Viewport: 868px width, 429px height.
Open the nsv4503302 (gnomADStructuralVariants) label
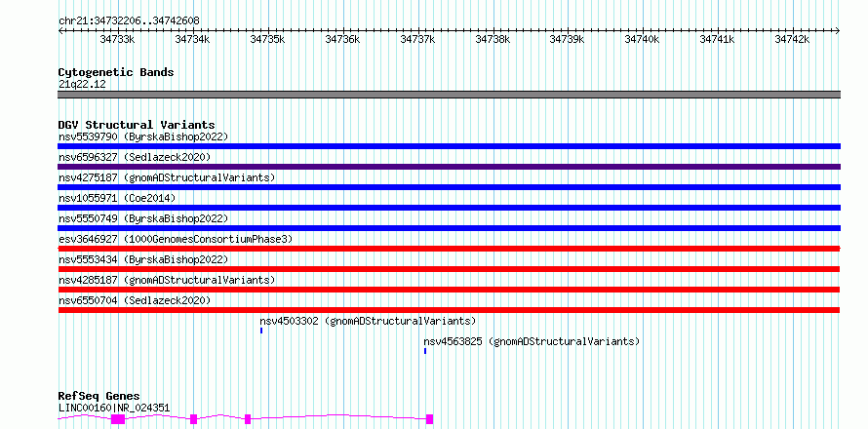[368, 321]
